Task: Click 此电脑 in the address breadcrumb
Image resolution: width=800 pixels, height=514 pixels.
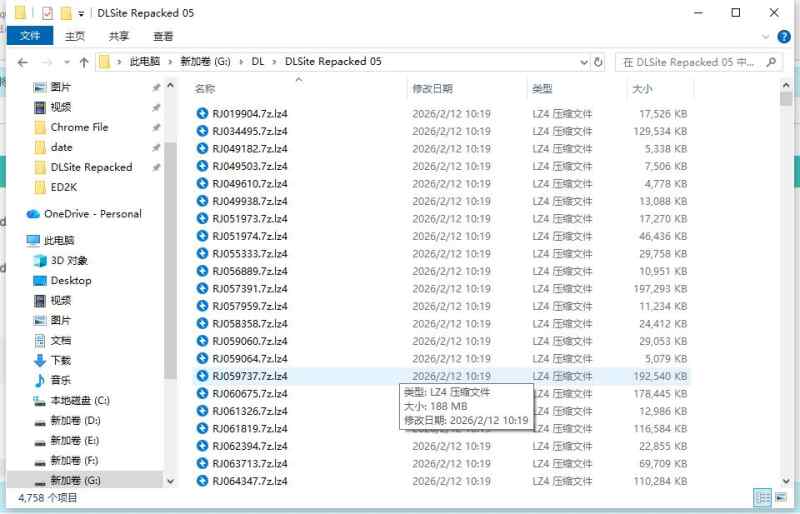Action: [x=145, y=62]
